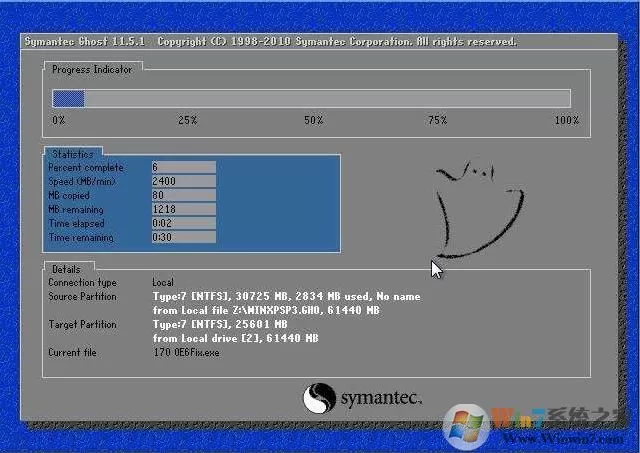
Task: Click the filled blue progress bar segment
Action: (68, 99)
